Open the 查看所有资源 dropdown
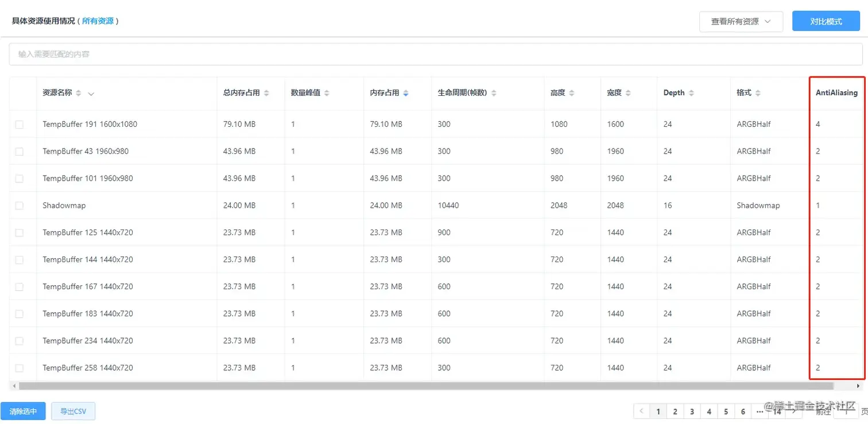Screen dimensions: 868x424 tap(741, 21)
